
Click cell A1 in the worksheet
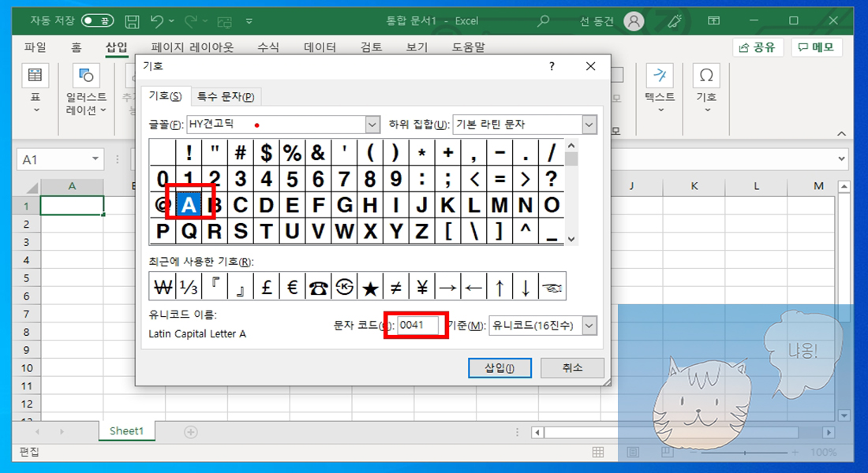point(72,206)
